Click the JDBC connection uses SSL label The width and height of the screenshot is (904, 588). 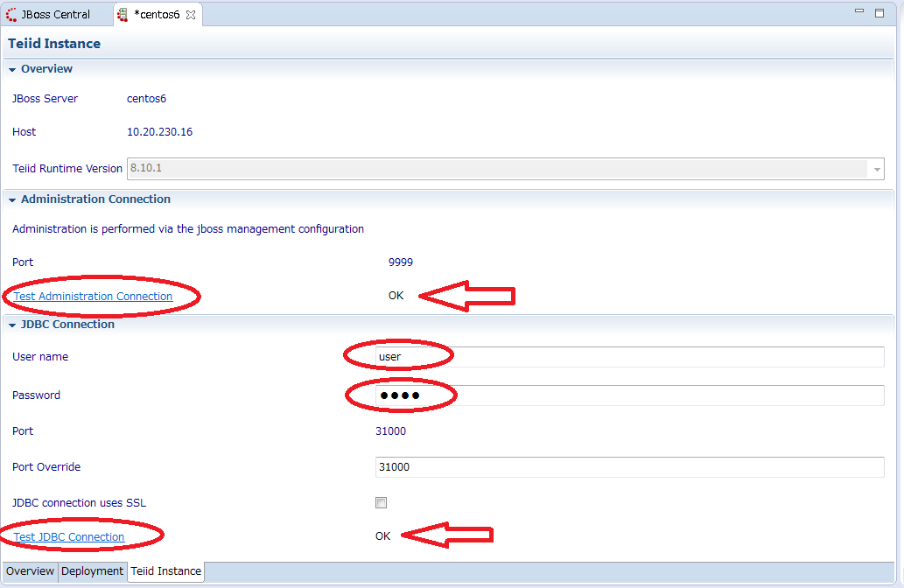coord(79,502)
